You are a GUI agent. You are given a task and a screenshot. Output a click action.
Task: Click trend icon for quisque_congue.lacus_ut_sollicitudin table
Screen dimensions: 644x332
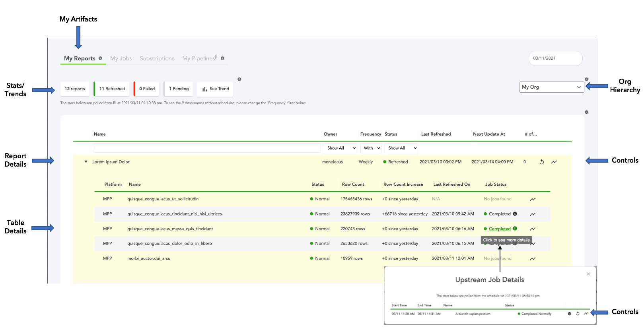coord(532,199)
